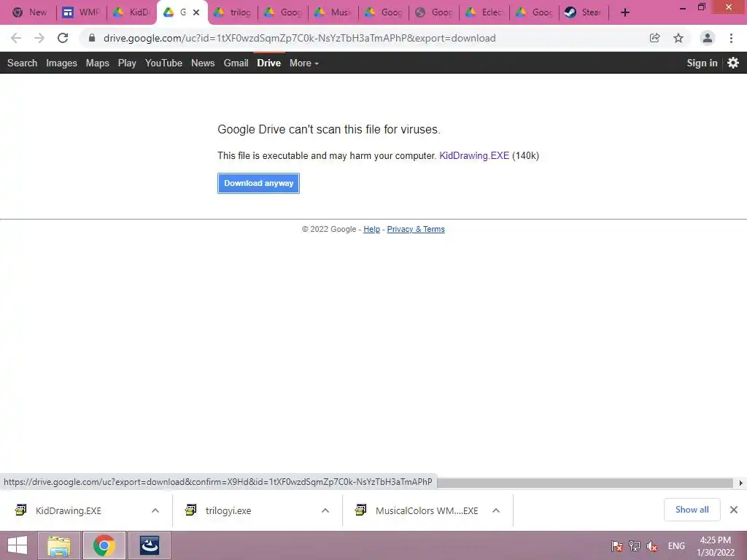Go forward to the next page
Screen dimensions: 747x560
[x=39, y=38]
